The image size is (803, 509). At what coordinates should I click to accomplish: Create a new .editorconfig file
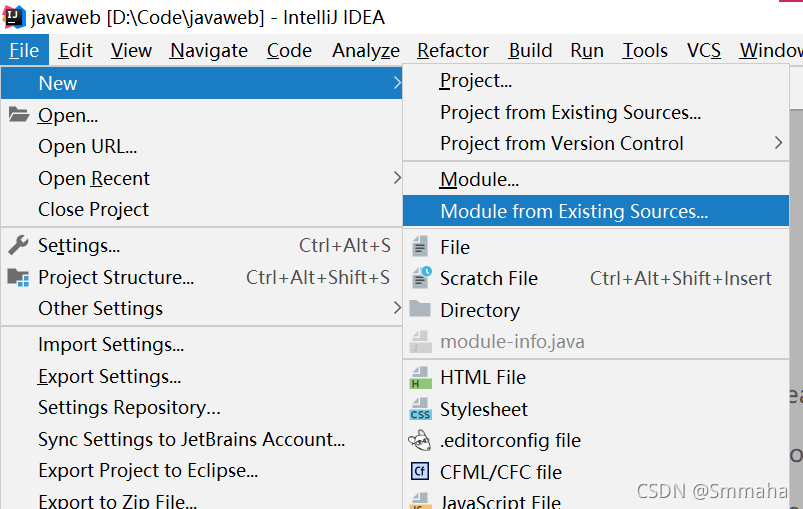pyautogui.click(x=596, y=440)
